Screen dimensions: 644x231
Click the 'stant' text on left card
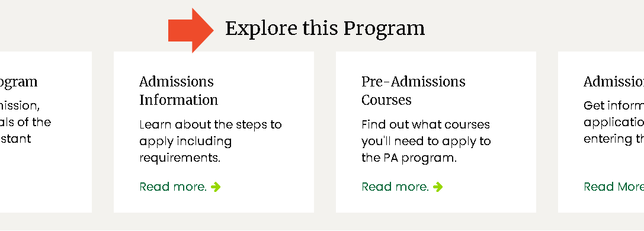point(15,139)
